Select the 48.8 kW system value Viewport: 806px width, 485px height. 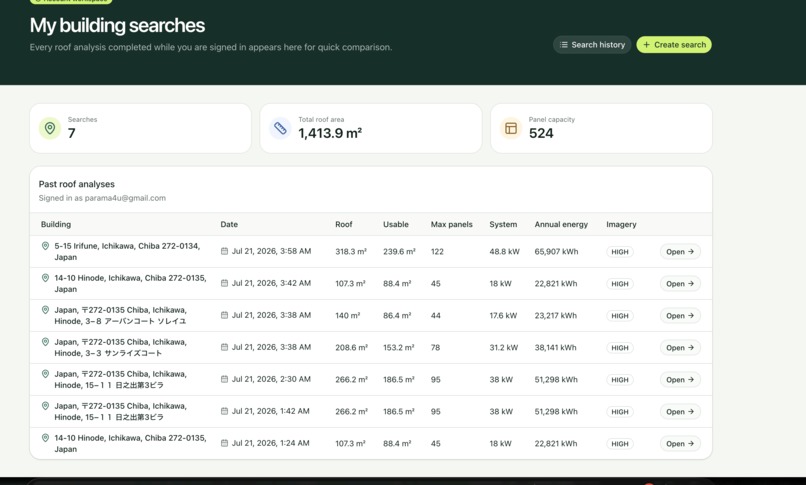(x=504, y=252)
